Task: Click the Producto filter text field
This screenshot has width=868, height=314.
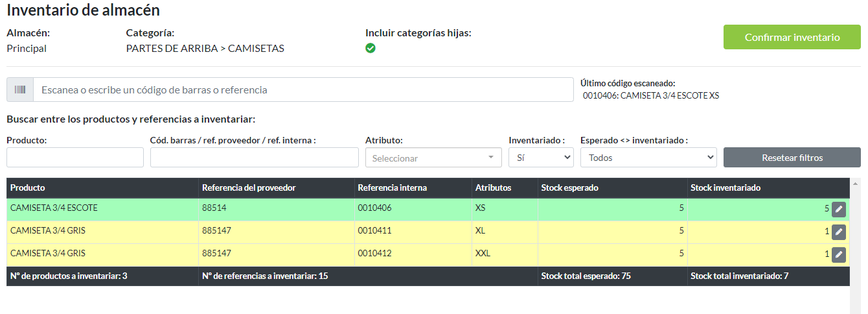Action: (75, 158)
